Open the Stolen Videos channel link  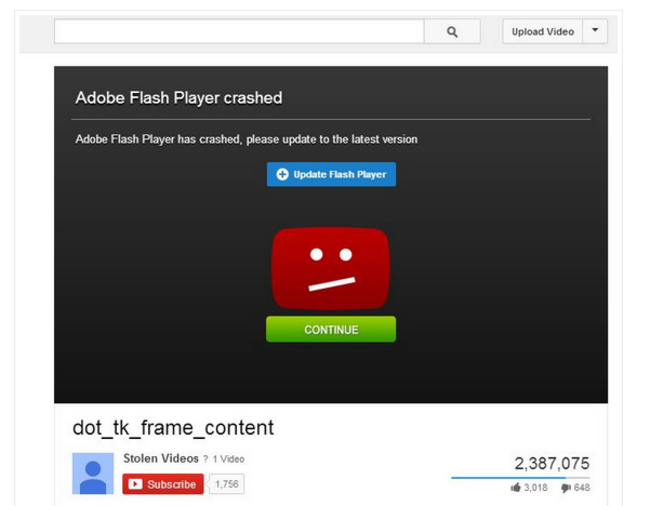(161, 458)
